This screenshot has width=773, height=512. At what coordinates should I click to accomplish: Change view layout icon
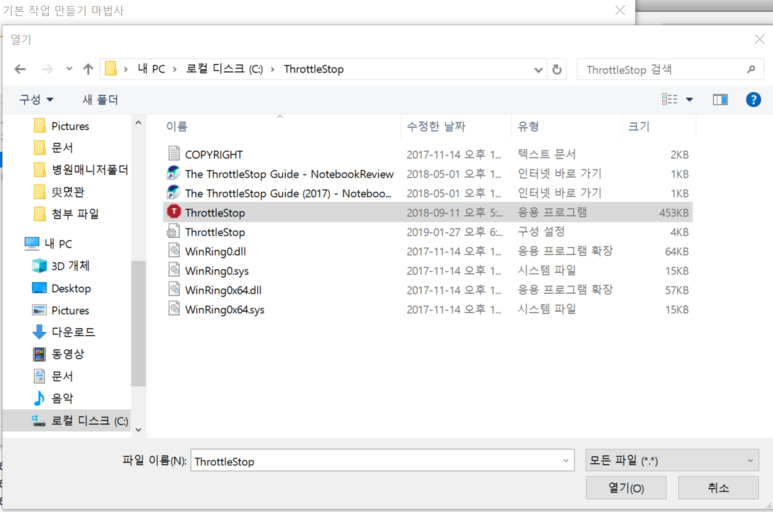click(669, 100)
